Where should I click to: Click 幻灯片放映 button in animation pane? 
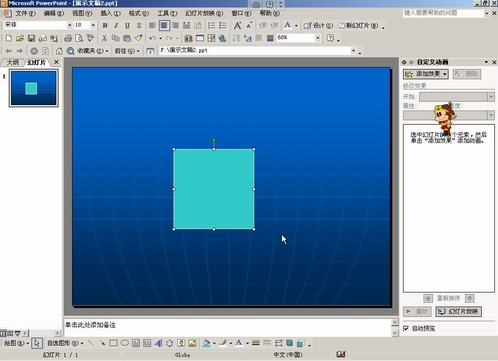[459, 311]
